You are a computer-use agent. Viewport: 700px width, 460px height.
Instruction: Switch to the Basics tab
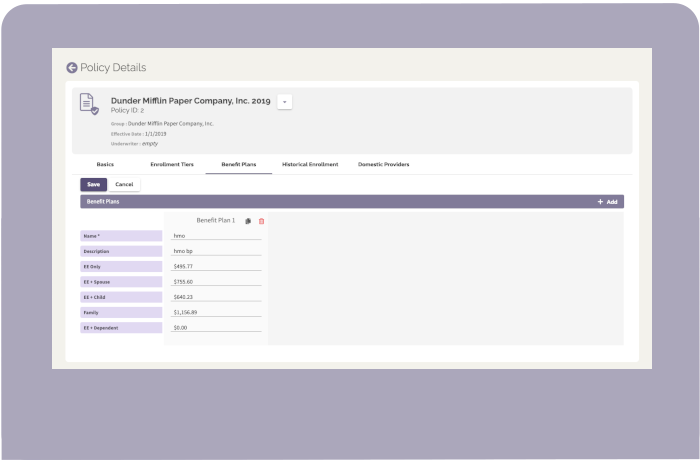(105, 164)
